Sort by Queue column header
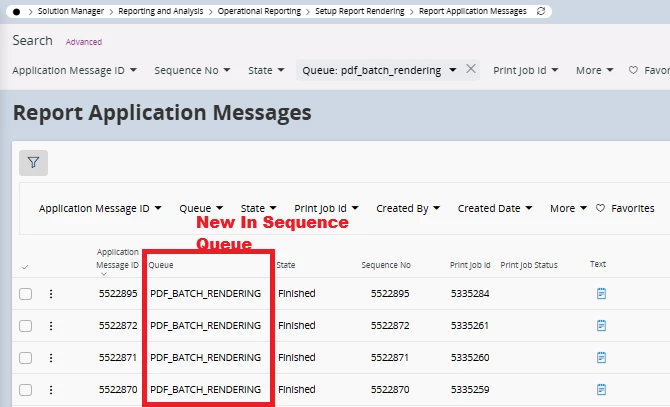 tap(161, 265)
